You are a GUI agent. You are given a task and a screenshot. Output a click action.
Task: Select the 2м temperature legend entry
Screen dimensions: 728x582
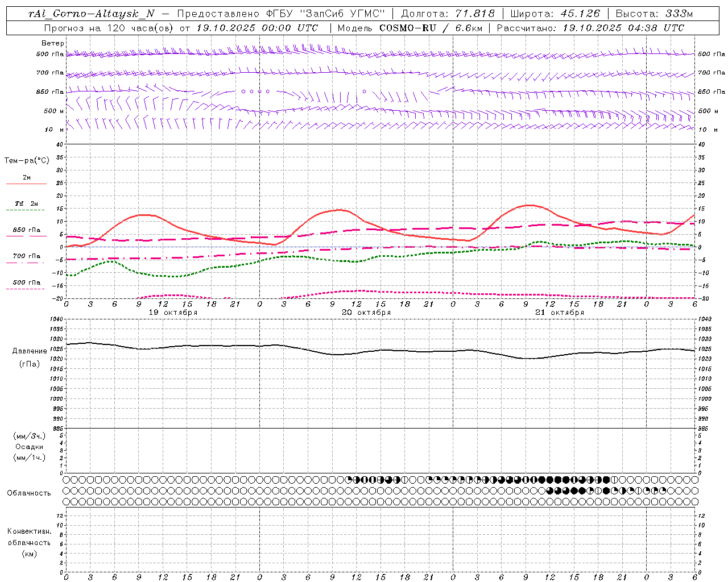click(x=27, y=177)
